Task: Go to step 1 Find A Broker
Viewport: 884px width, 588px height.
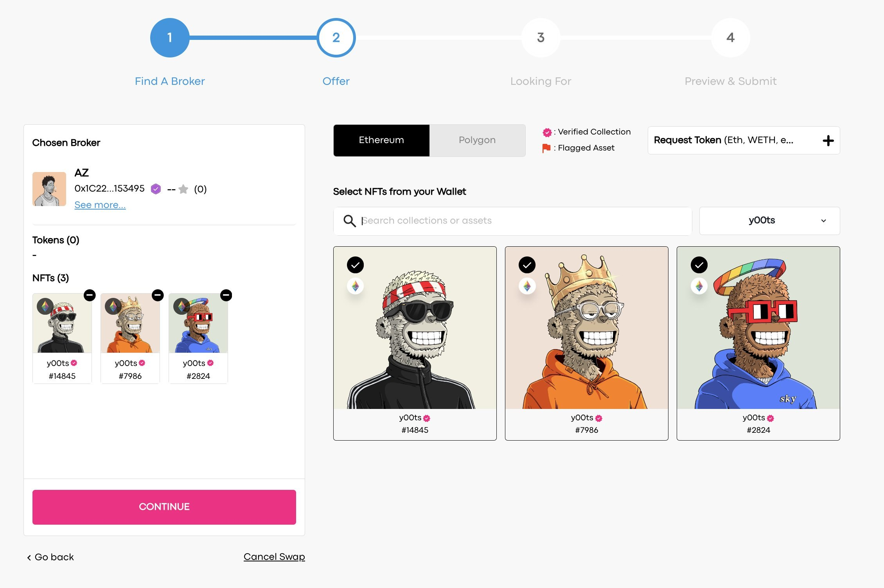Action: pos(170,38)
